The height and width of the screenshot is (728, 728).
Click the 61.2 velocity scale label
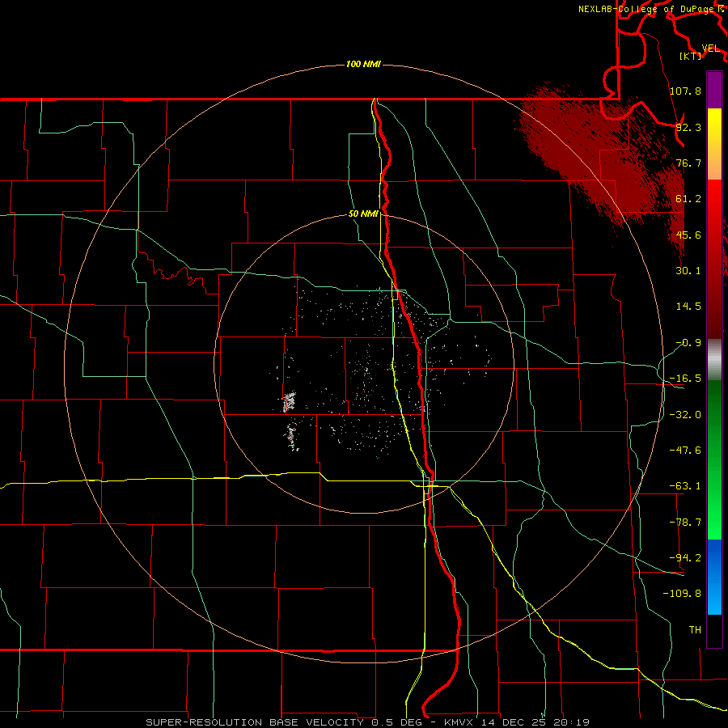coord(688,199)
